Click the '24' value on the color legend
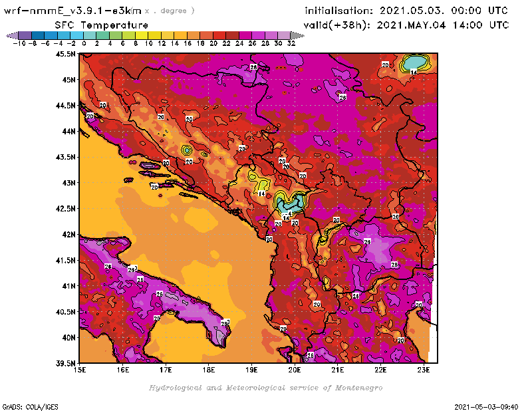Screen dimensions: 532x411 click(239, 43)
